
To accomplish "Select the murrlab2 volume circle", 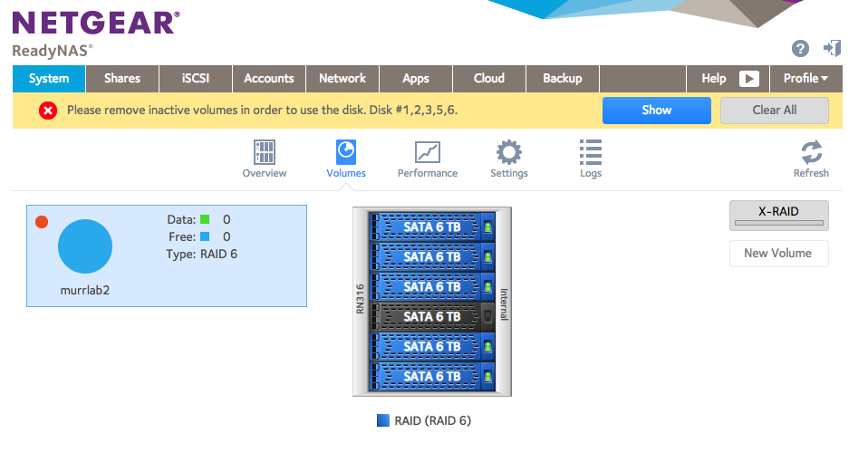I will pyautogui.click(x=85, y=246).
